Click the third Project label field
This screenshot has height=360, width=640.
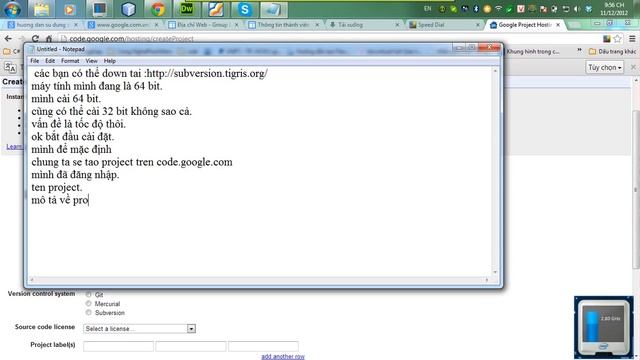pyautogui.click(x=263, y=346)
